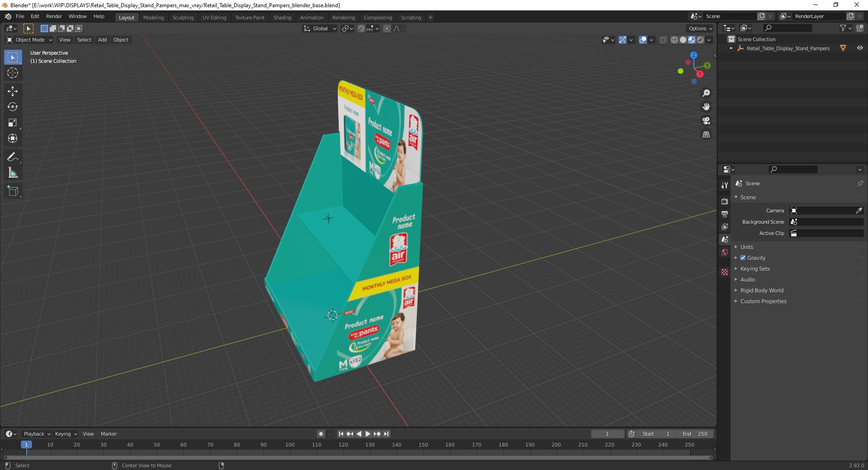
Task: Open the Tool properties tab
Action: pos(725,185)
